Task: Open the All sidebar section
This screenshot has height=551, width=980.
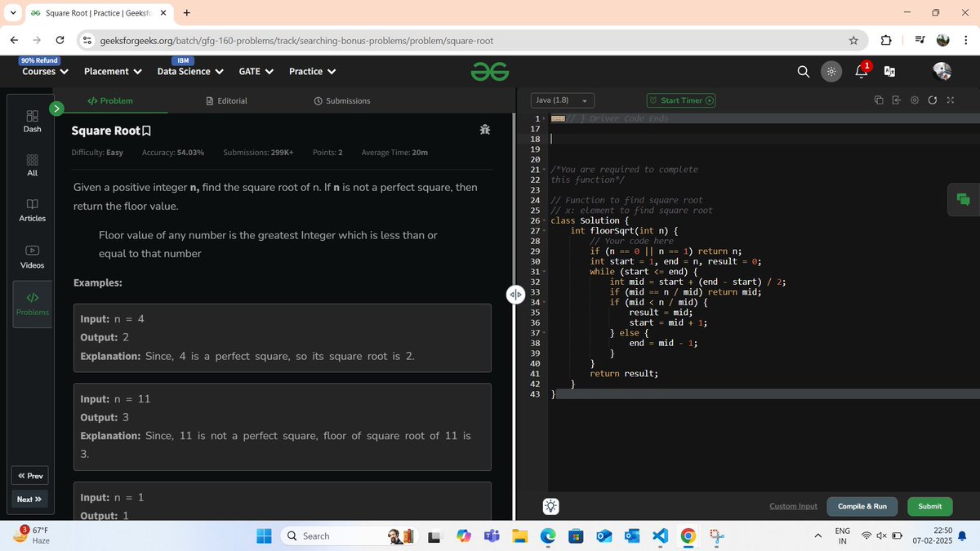Action: point(32,165)
